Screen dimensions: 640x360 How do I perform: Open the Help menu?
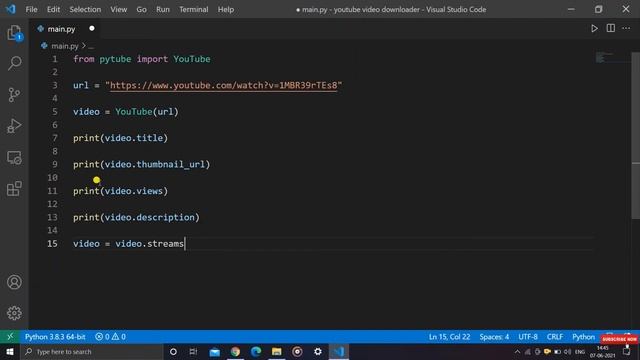[226, 9]
